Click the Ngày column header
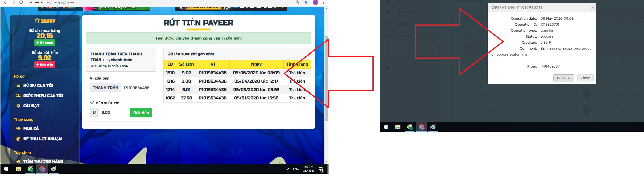Viewport: 644px width, 184px height. 256,64
